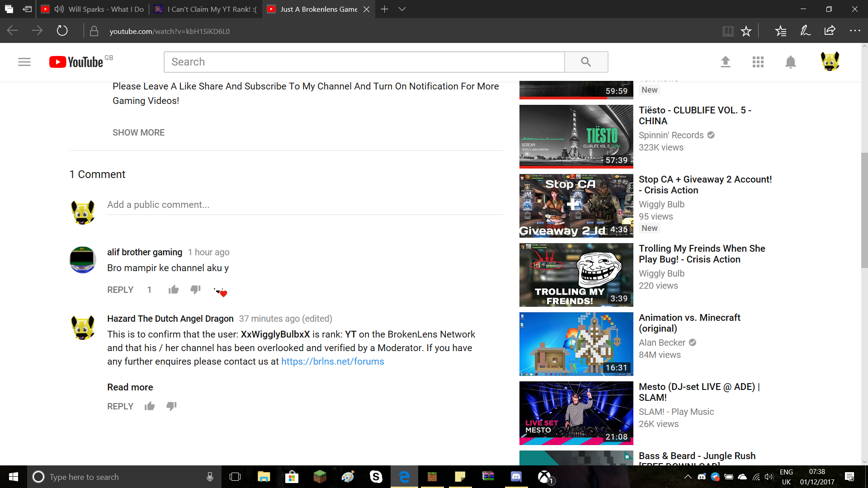Dislike alif brother gaming's comment
The width and height of the screenshot is (868, 488).
coord(195,290)
